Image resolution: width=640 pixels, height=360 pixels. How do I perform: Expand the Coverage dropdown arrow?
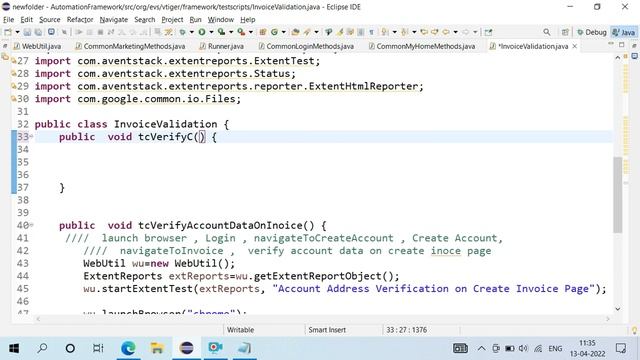coord(231,32)
